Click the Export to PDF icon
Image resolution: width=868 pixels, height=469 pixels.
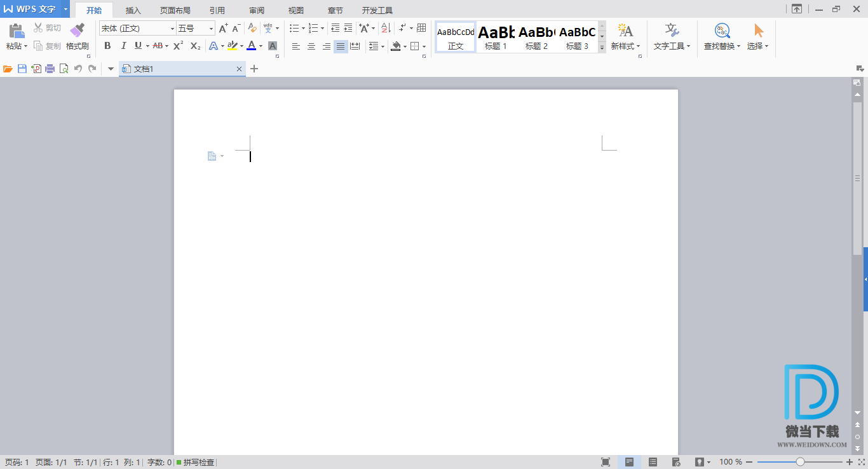36,69
